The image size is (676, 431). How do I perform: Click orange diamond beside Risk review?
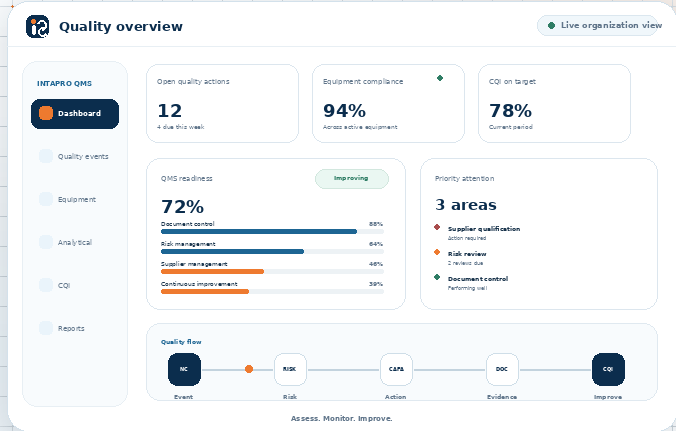point(437,252)
